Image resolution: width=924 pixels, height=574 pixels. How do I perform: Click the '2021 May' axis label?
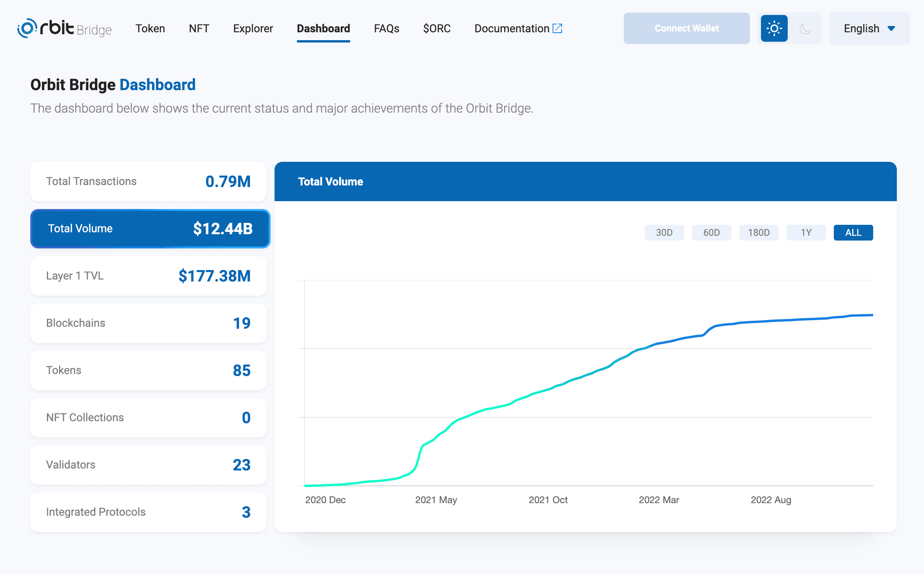[x=436, y=500]
